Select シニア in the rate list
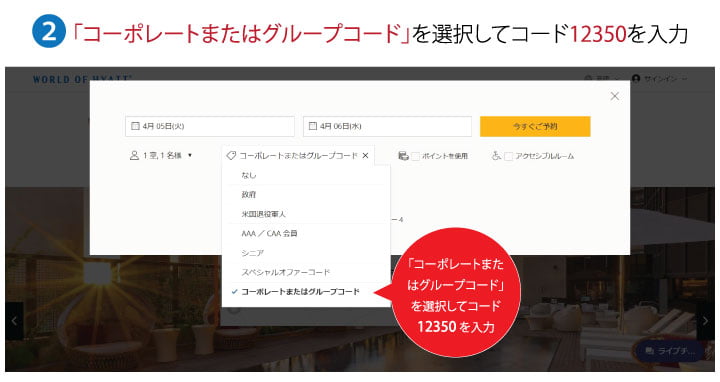This screenshot has height=382, width=720. point(306,253)
